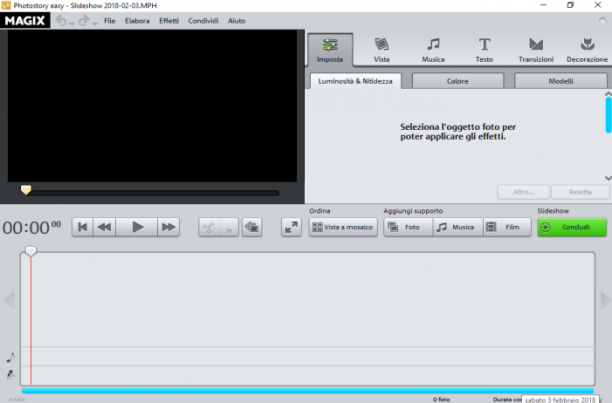Click the scissors cut tool
The width and height of the screenshot is (612, 403).
click(x=209, y=227)
